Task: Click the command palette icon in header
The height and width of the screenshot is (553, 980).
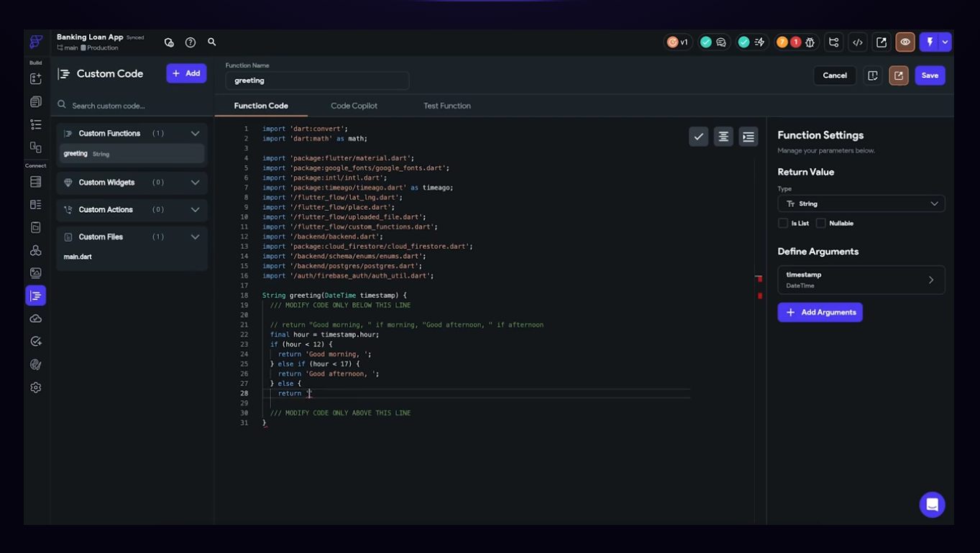Action: (x=169, y=42)
